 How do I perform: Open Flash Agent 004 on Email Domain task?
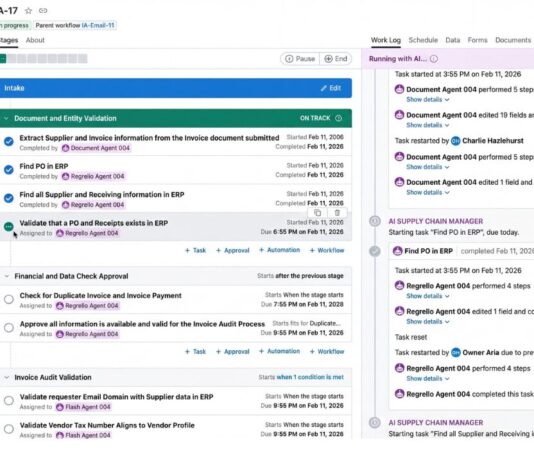83,407
